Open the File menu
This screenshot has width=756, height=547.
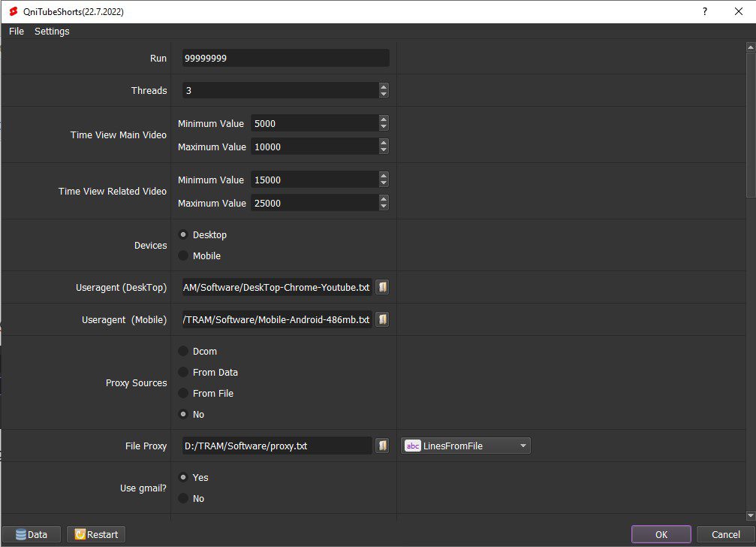pos(17,32)
